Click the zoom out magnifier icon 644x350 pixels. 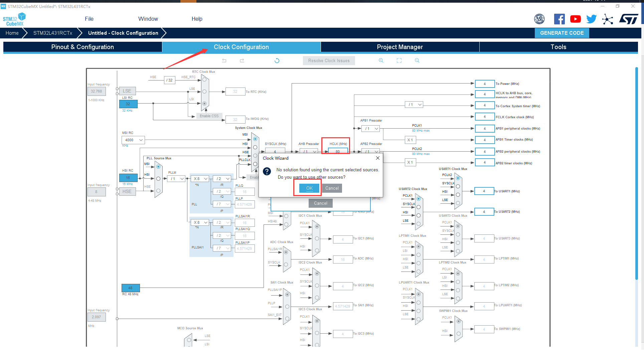(x=417, y=60)
